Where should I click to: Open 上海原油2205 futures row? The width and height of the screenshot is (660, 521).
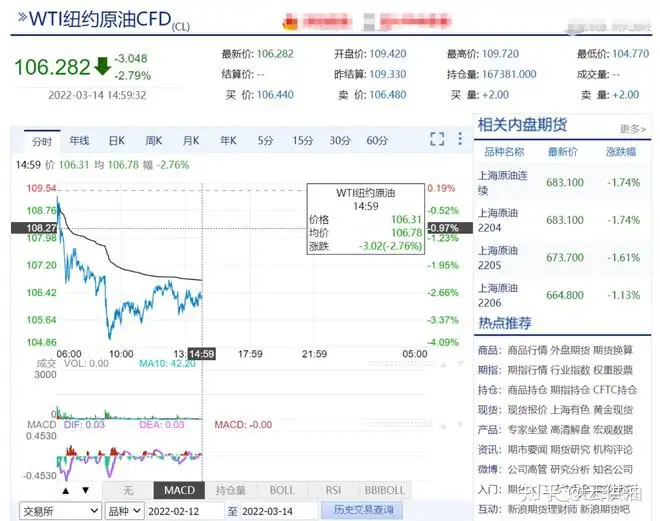point(563,258)
